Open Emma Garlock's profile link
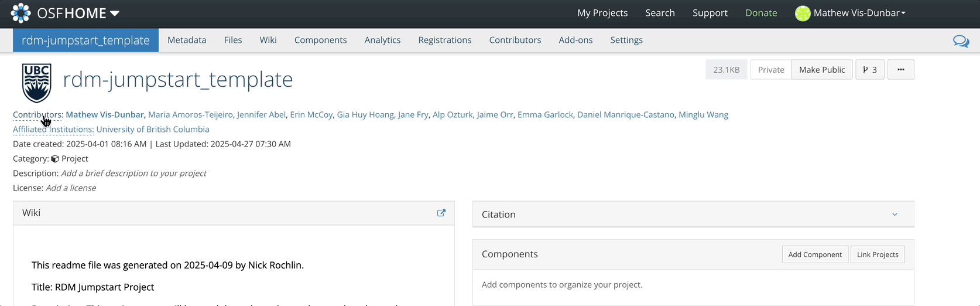The width and height of the screenshot is (980, 306). point(545,115)
